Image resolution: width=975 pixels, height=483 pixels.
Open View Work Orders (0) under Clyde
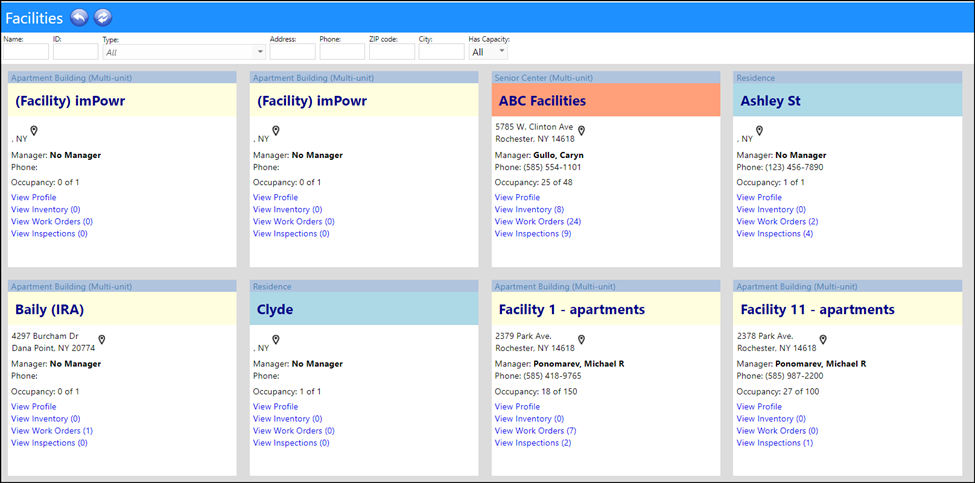[x=294, y=431]
